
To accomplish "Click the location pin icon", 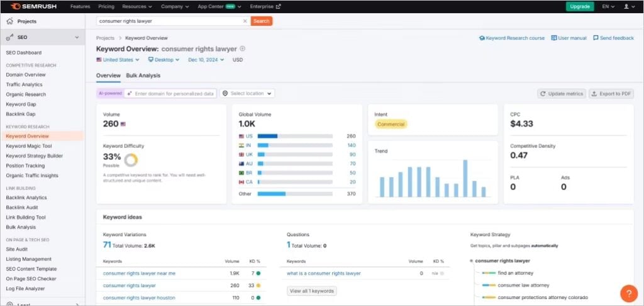I will point(225,93).
